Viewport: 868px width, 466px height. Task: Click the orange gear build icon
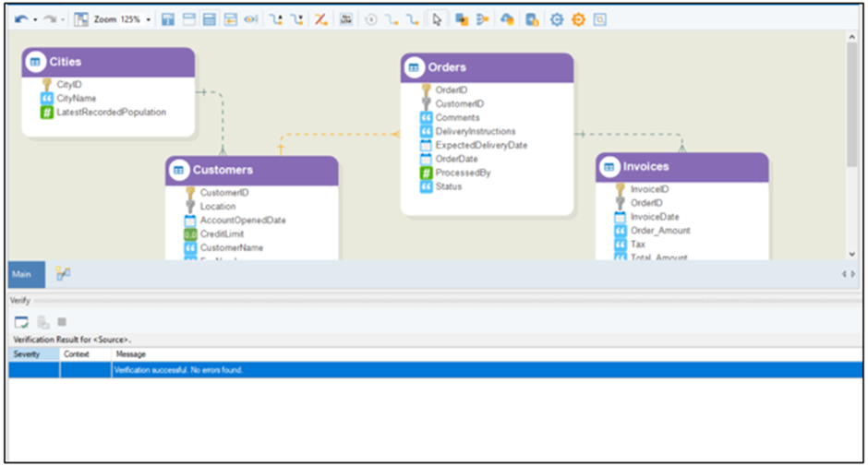tap(578, 19)
